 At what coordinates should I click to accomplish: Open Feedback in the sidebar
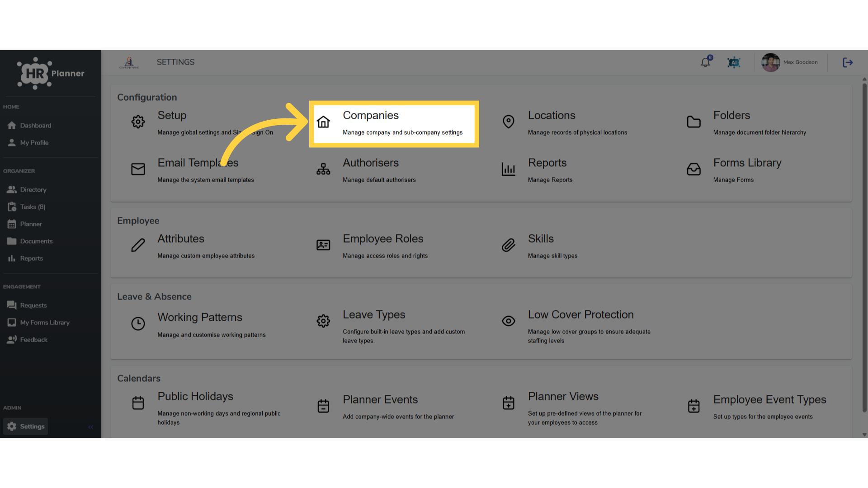(x=27, y=340)
